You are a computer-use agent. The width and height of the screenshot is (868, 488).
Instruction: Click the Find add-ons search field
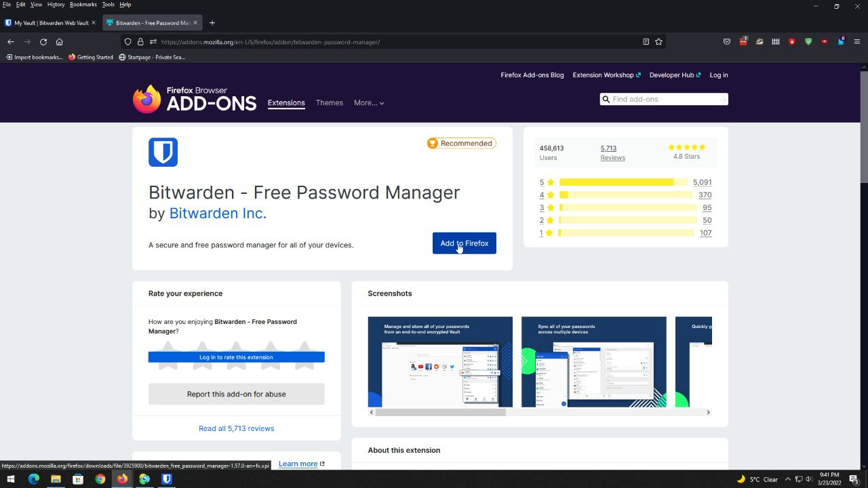coord(664,100)
